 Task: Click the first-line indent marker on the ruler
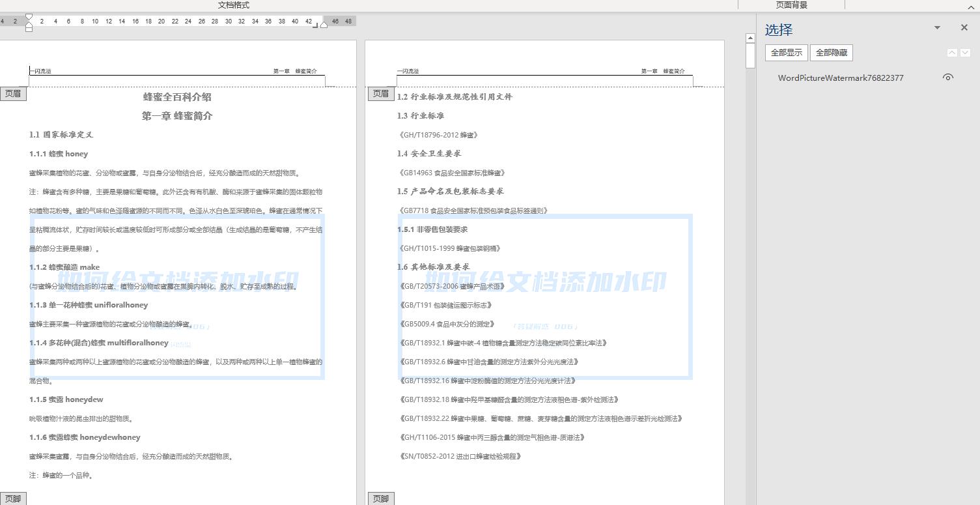[x=29, y=17]
